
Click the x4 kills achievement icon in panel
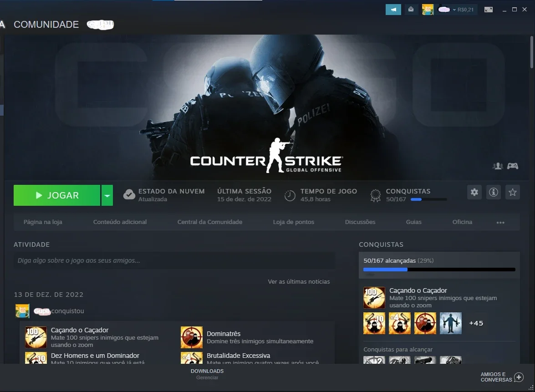[x=400, y=323]
